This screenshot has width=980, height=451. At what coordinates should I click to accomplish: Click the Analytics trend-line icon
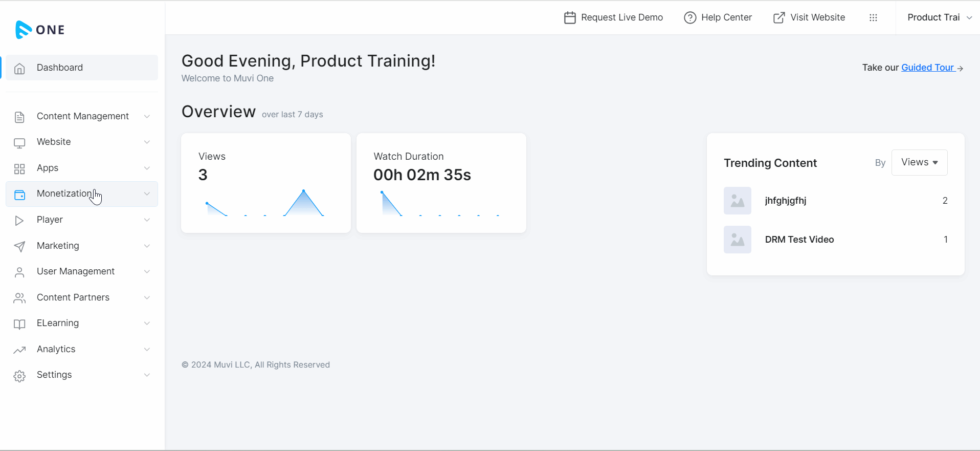click(19, 350)
